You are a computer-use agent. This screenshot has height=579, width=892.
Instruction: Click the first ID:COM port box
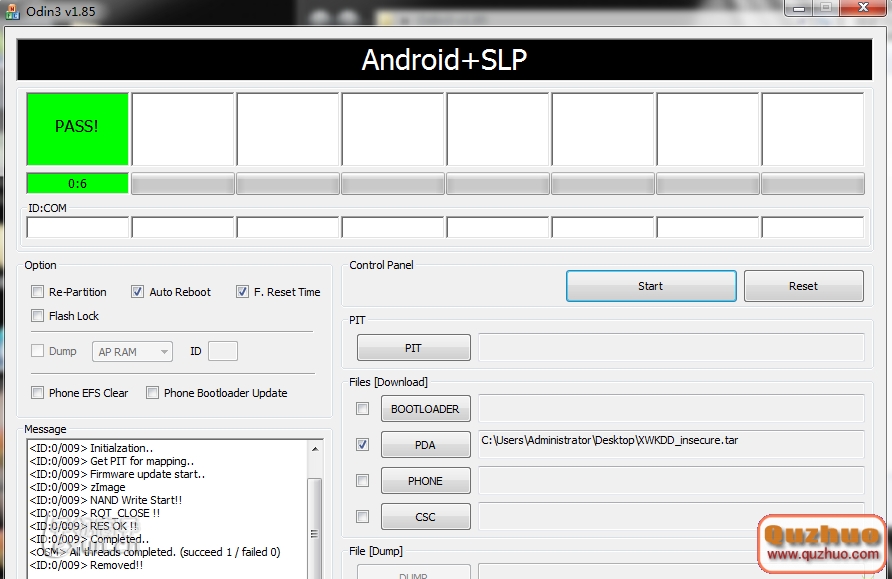point(78,228)
